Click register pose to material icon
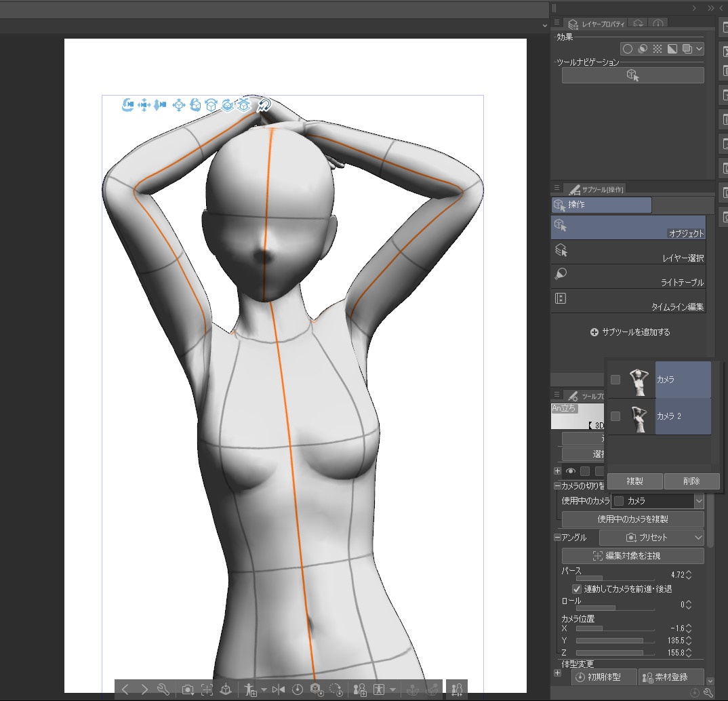 coord(250,690)
